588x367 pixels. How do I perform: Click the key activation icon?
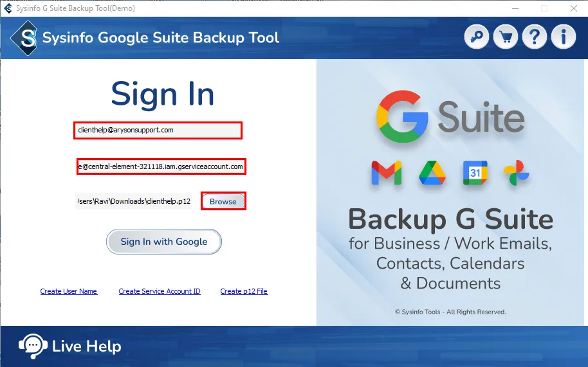477,37
